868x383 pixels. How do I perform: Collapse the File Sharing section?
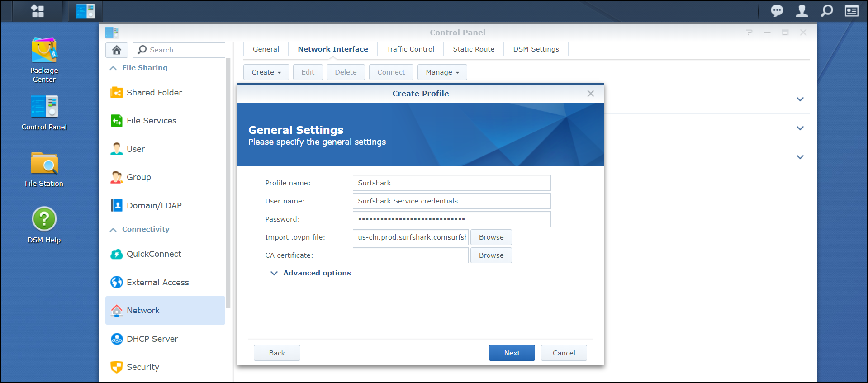point(113,68)
